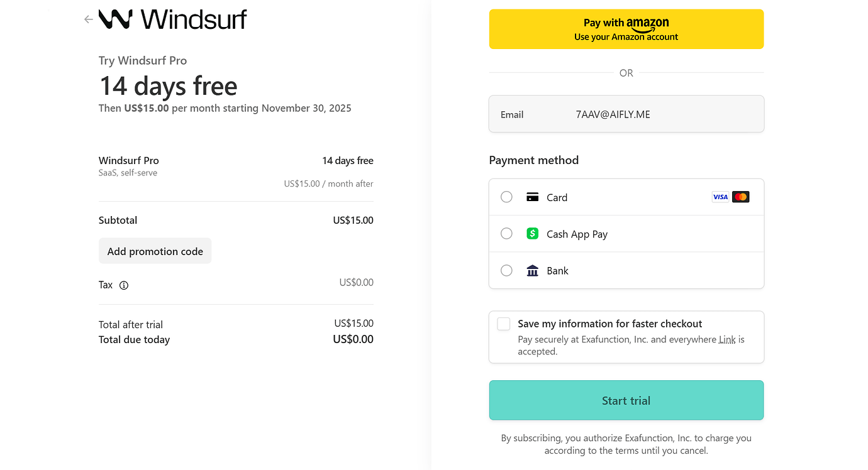Select the Bank radio button
Screen dimensions: 868x470
pos(506,271)
